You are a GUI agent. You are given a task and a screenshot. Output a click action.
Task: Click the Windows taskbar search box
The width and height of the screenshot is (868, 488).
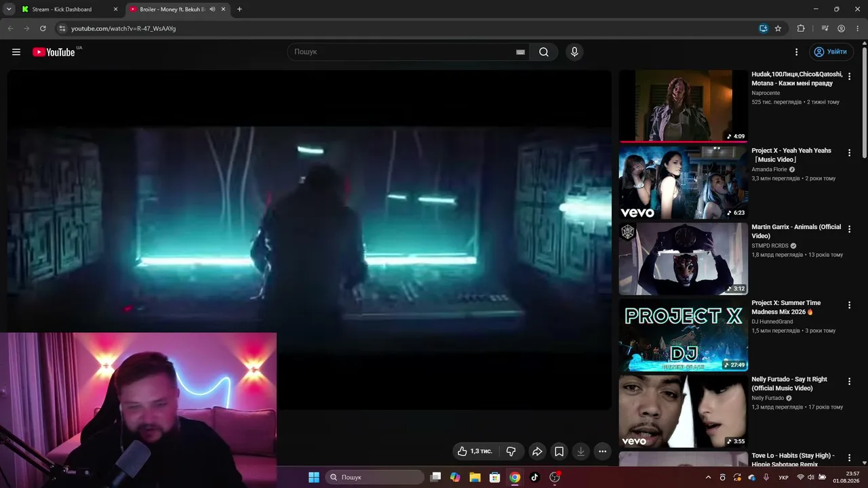click(375, 477)
